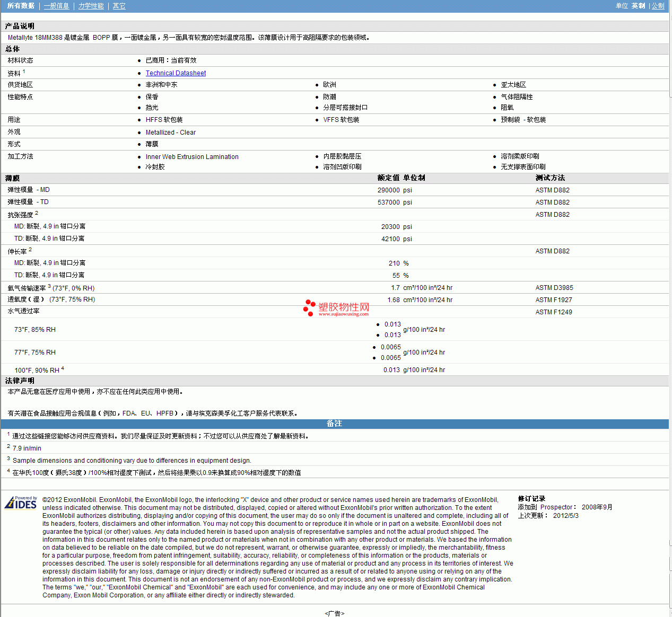Click the 已商用：当前有效 status
672x617 pixels.
[x=171, y=60]
